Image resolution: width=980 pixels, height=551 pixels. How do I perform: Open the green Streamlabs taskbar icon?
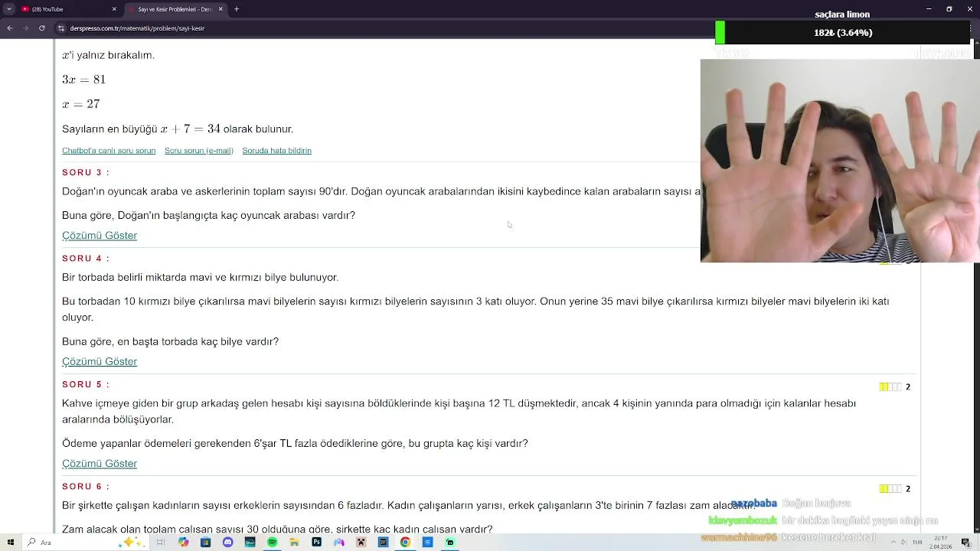[x=449, y=543]
